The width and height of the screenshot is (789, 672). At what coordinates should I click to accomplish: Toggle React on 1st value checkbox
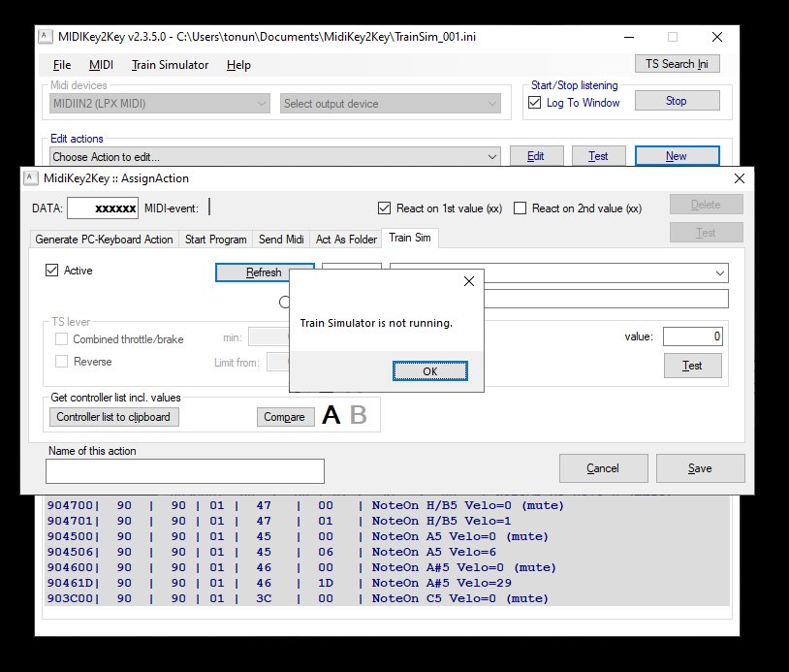click(384, 208)
